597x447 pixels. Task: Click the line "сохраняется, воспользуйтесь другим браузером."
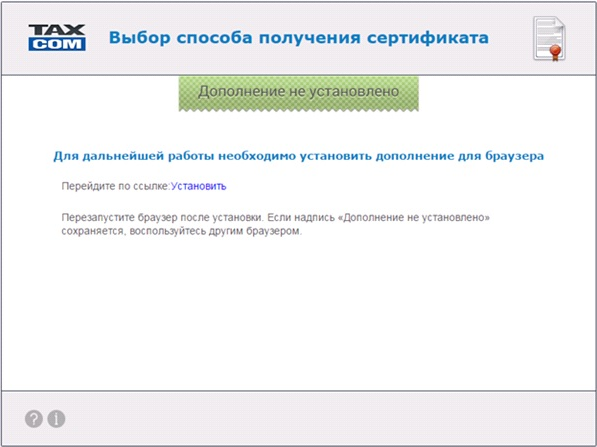tap(182, 231)
